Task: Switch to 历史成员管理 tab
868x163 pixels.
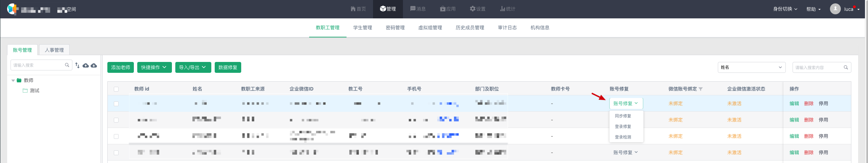Action: click(x=470, y=28)
